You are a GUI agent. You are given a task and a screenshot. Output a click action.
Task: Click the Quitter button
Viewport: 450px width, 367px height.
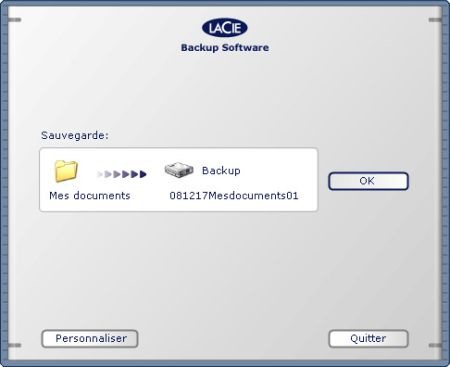click(368, 339)
